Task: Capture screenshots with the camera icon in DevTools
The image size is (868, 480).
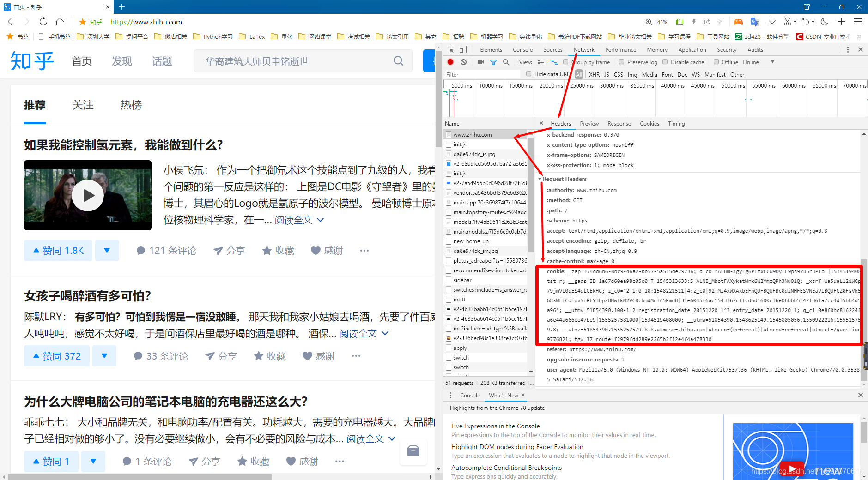Action: tap(480, 62)
